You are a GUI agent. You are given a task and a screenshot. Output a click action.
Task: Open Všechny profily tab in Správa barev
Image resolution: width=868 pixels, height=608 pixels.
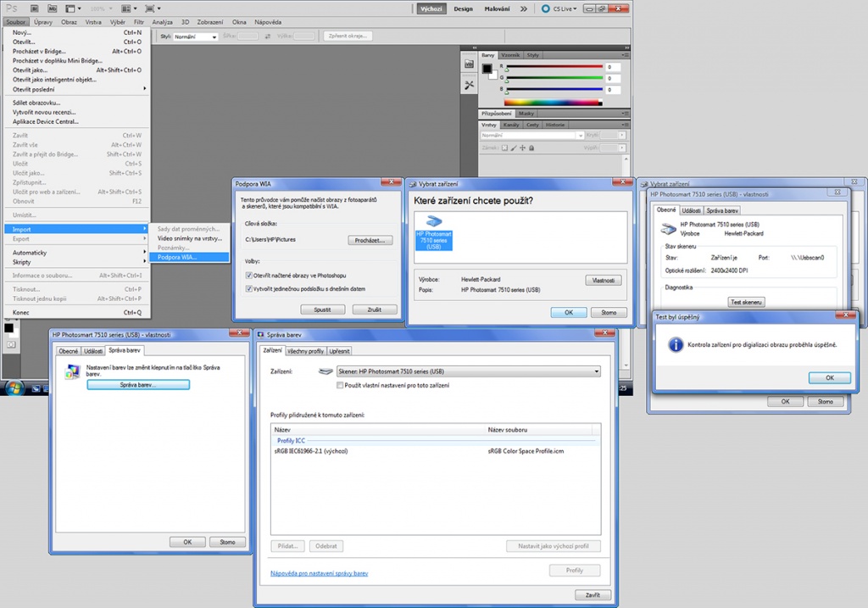click(305, 351)
